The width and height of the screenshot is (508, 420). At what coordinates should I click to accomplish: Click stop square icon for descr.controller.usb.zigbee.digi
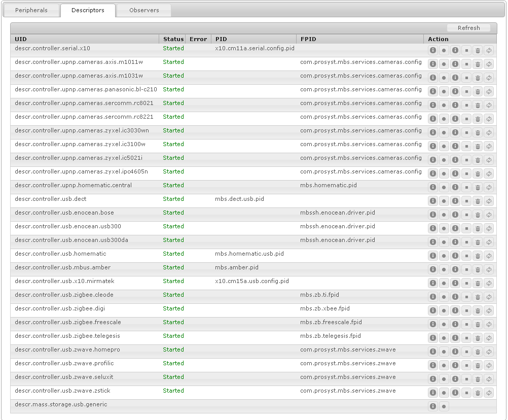[466, 310]
